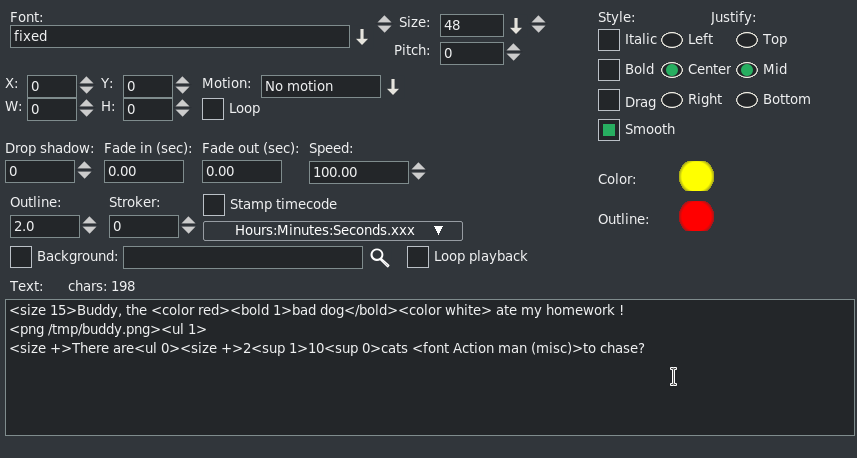Open the Hours:Minutes:Seconds.xxx timecode format dropdown

(x=332, y=231)
